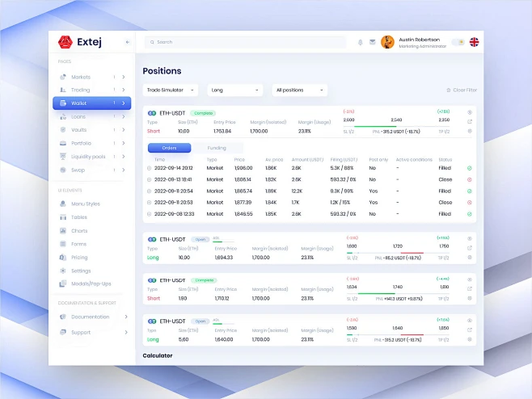Open settings gear on first ETH-USDT Short card
This screenshot has height=399, width=532.
pyautogui.click(x=470, y=131)
